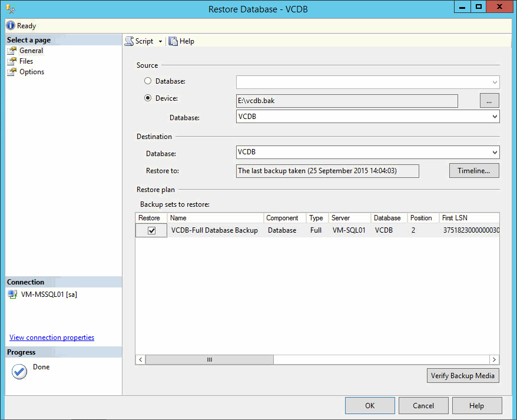Open Help from the toolbar icon
The image size is (517, 420).
(173, 41)
